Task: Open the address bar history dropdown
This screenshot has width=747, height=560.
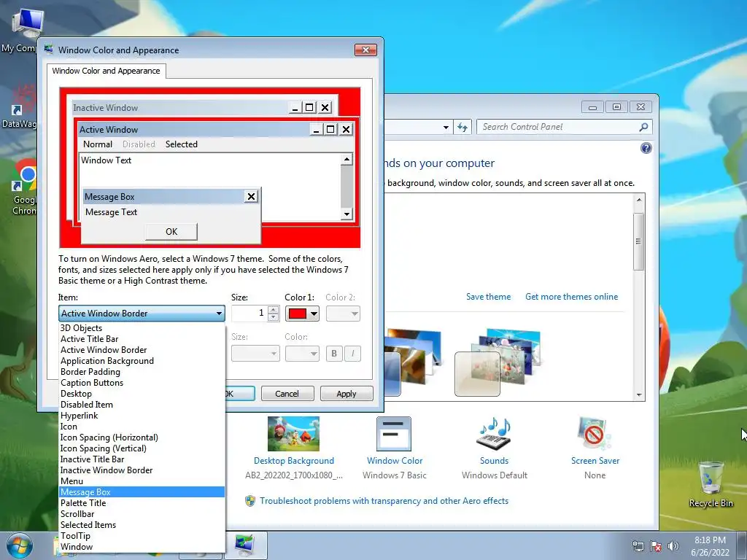Action: click(x=446, y=127)
